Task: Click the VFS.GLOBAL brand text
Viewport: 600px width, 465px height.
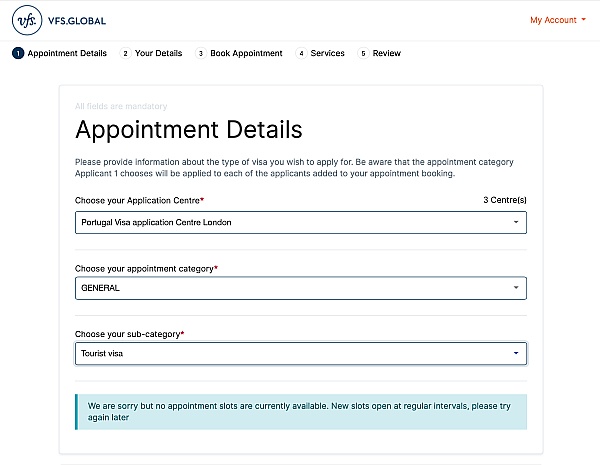Action: tap(77, 21)
